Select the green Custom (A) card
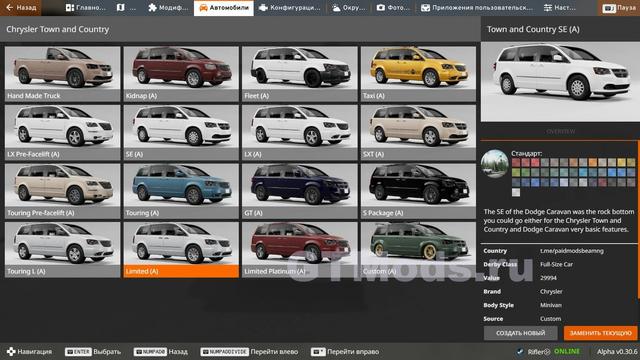 coord(418,250)
